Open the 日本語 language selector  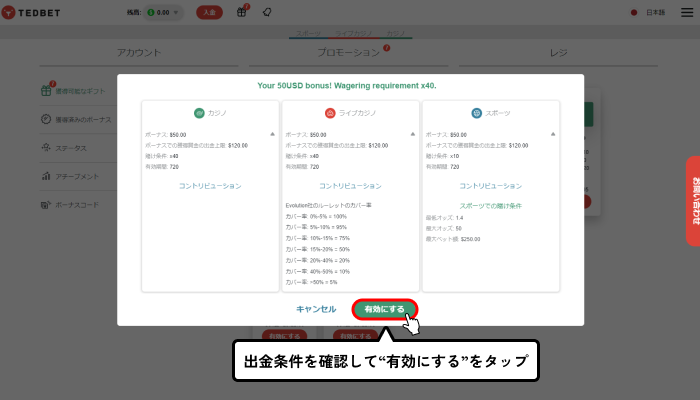[648, 12]
